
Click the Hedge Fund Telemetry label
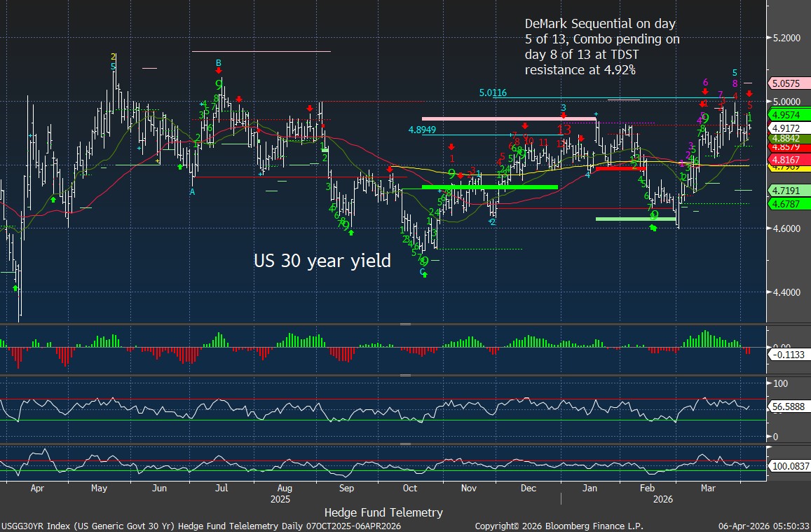pos(384,512)
